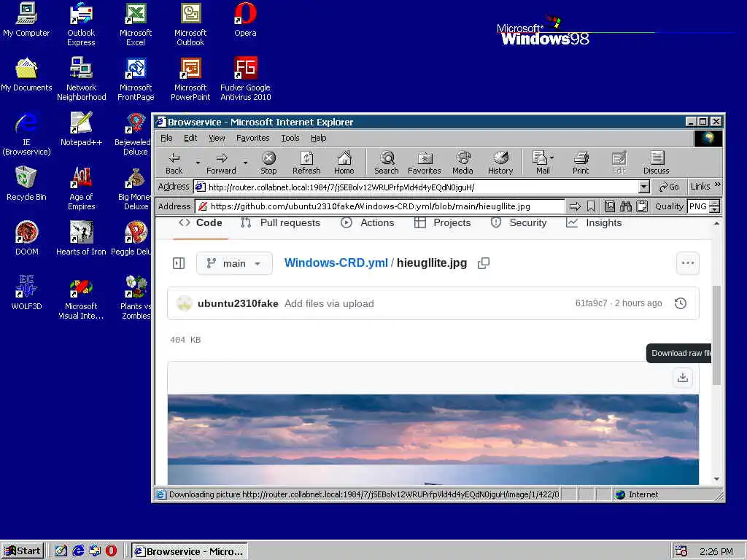The image size is (747, 560).
Task: Copy file path icon next to hieugllite.jpg
Action: click(484, 262)
